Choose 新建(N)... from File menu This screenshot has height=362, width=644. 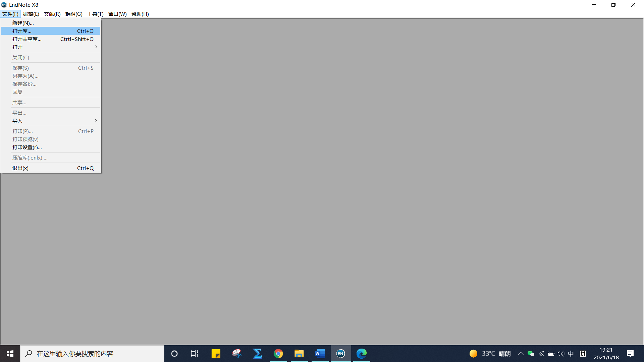[x=23, y=23]
